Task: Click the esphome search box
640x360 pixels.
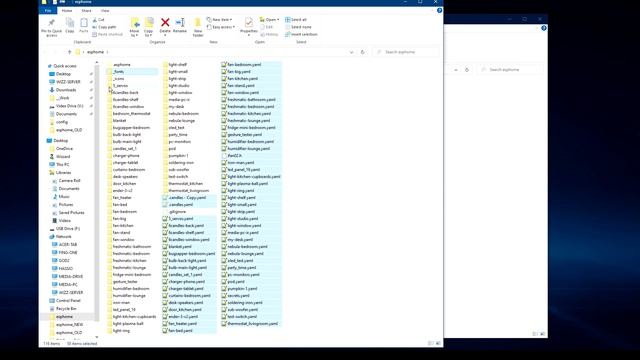Action: tap(406, 52)
